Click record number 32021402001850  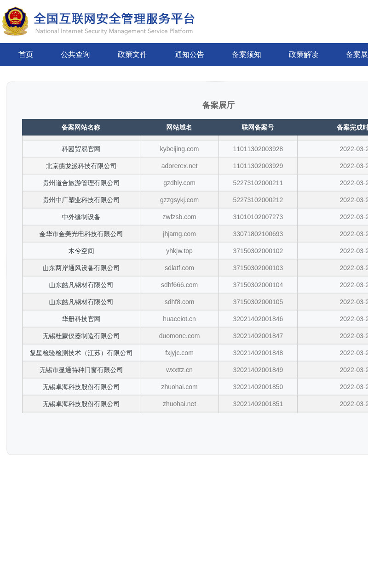(258, 387)
